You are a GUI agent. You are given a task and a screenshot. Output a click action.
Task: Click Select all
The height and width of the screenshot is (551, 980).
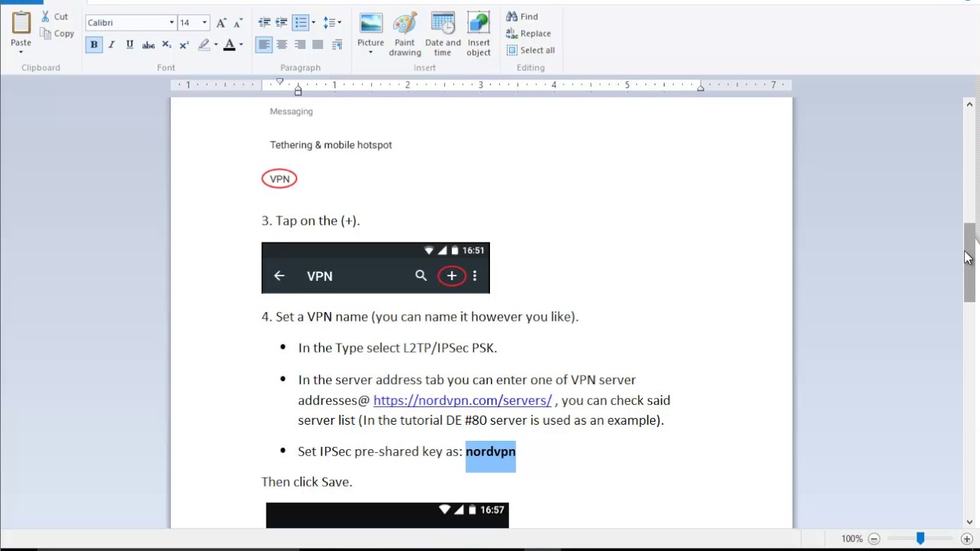(531, 51)
